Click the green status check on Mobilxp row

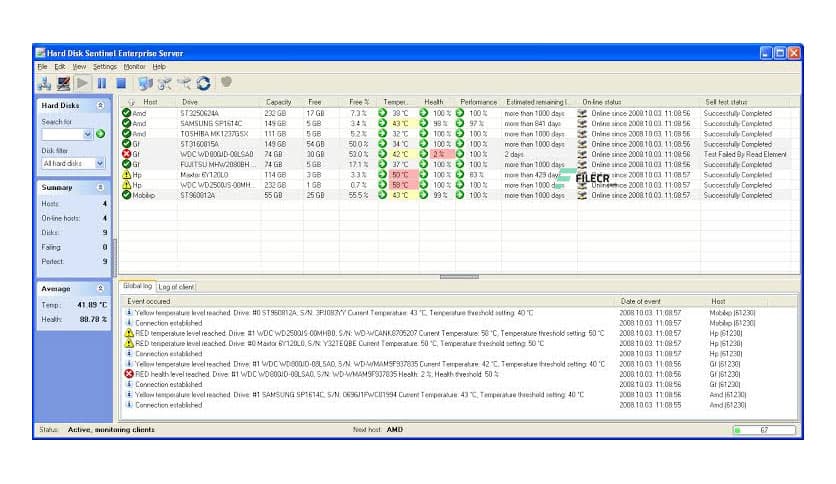pyautogui.click(x=126, y=195)
